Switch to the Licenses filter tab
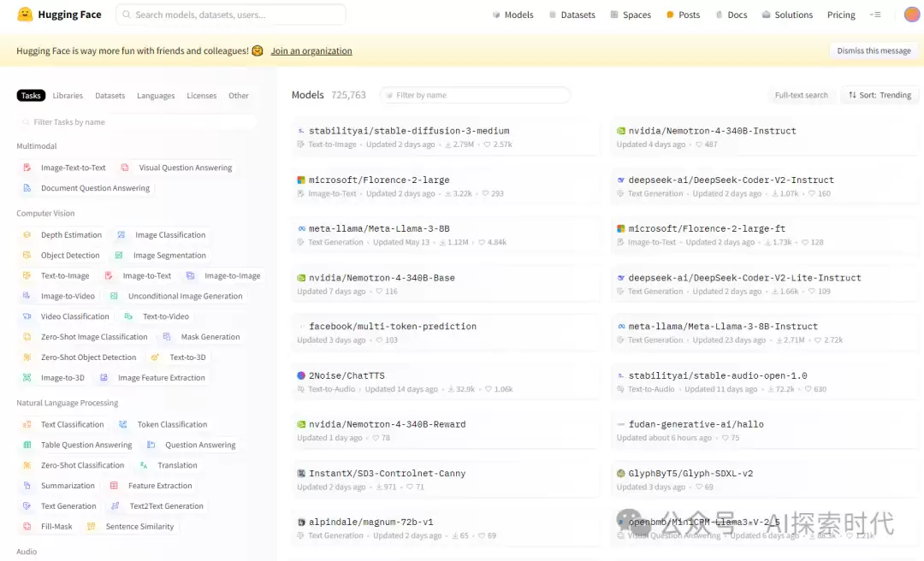Viewport: 924px width, 561px height. (202, 96)
